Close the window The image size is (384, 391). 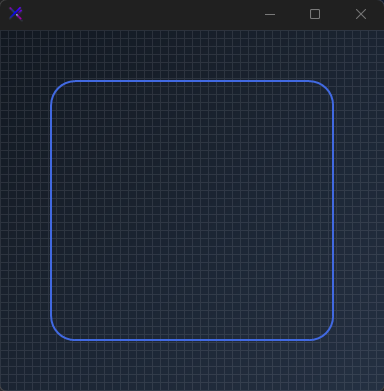361,14
